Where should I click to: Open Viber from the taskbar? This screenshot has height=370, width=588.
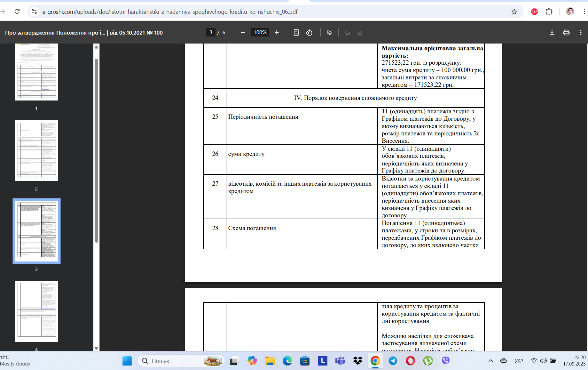coord(445,361)
